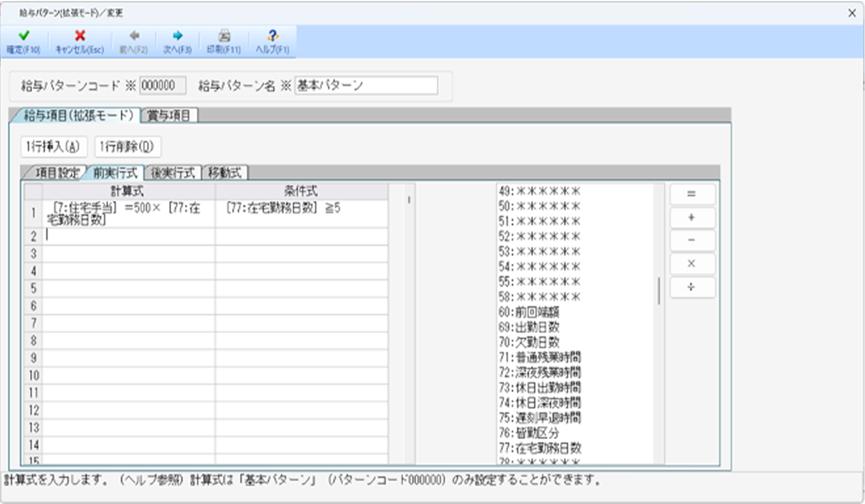This screenshot has width=865, height=504.
Task: Click the item list vertical scrollbar thumb
Action: (x=658, y=291)
